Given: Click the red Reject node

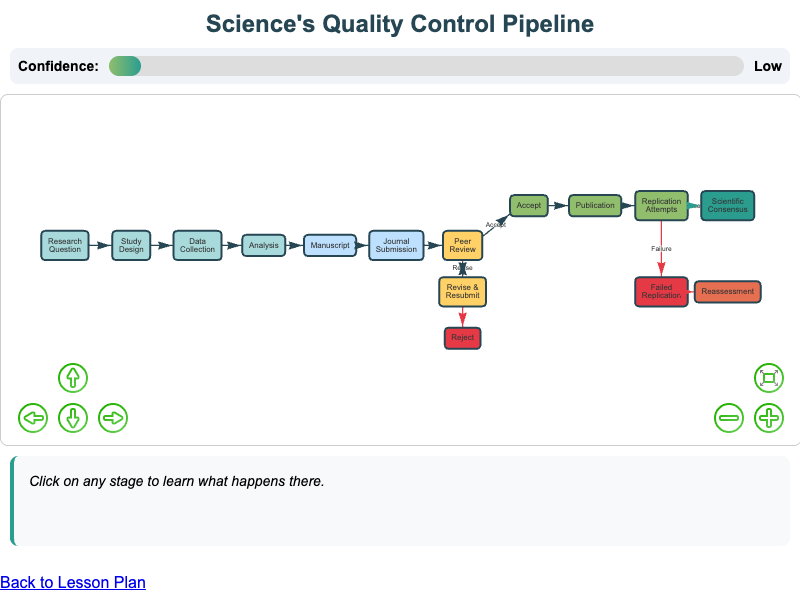Looking at the screenshot, I should coord(462,338).
